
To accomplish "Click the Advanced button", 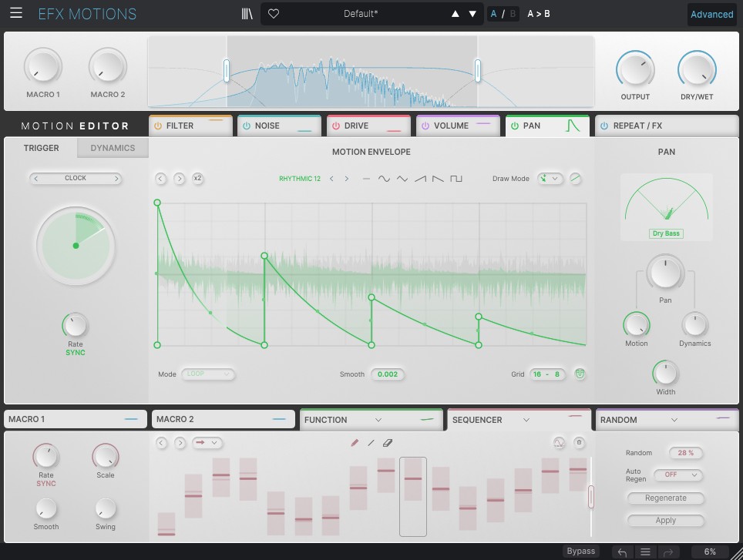I will (711, 14).
